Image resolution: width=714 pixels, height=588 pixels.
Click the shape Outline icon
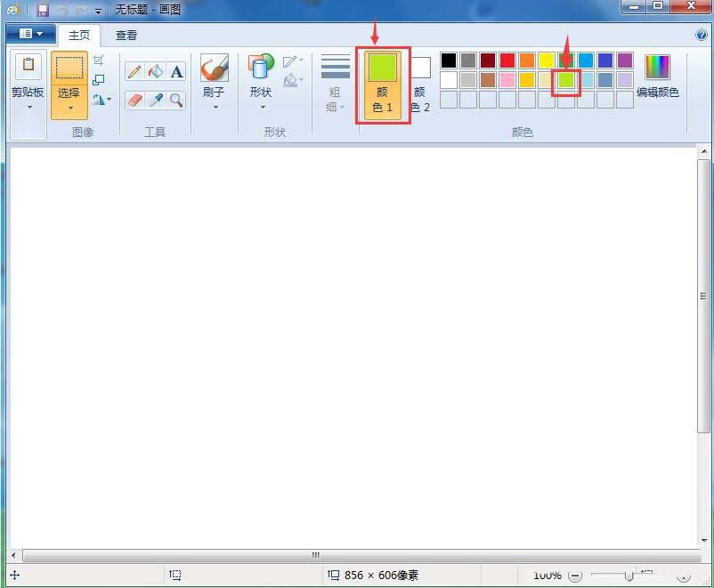(x=290, y=61)
